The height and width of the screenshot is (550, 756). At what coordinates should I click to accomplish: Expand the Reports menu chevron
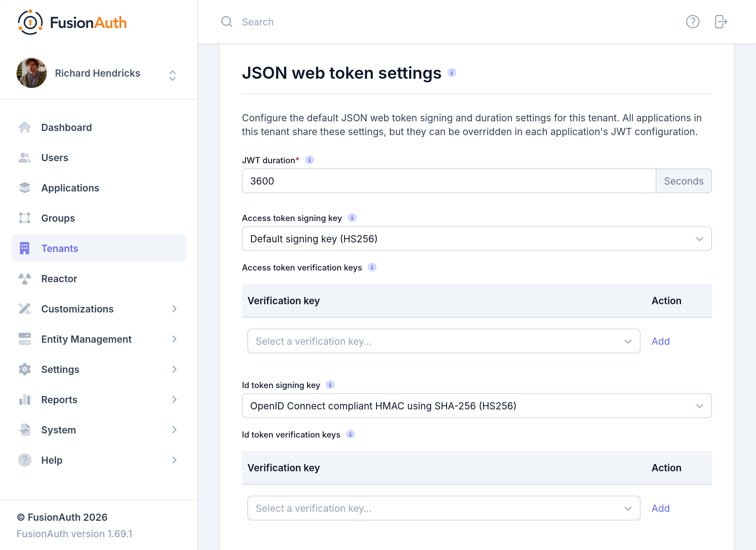174,399
